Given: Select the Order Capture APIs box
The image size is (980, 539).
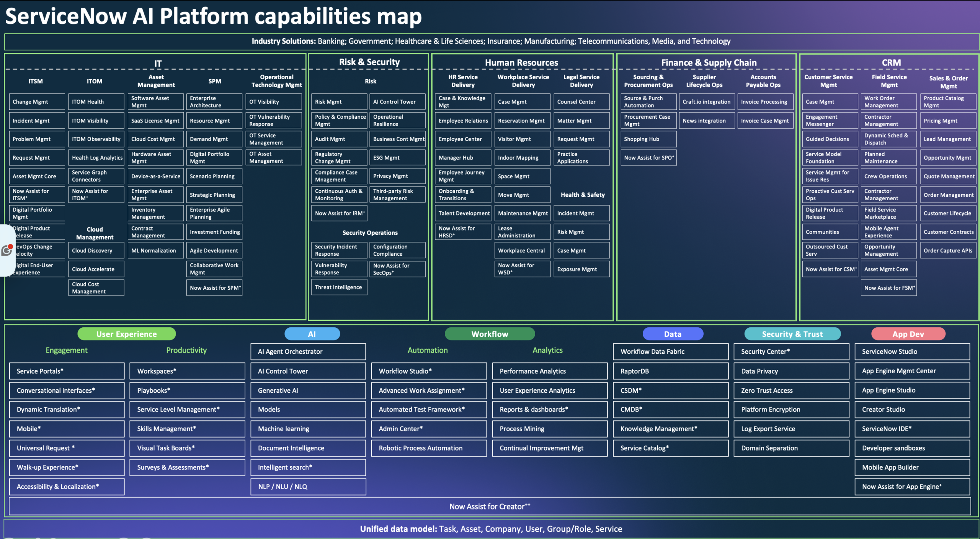Looking at the screenshot, I should [x=947, y=250].
